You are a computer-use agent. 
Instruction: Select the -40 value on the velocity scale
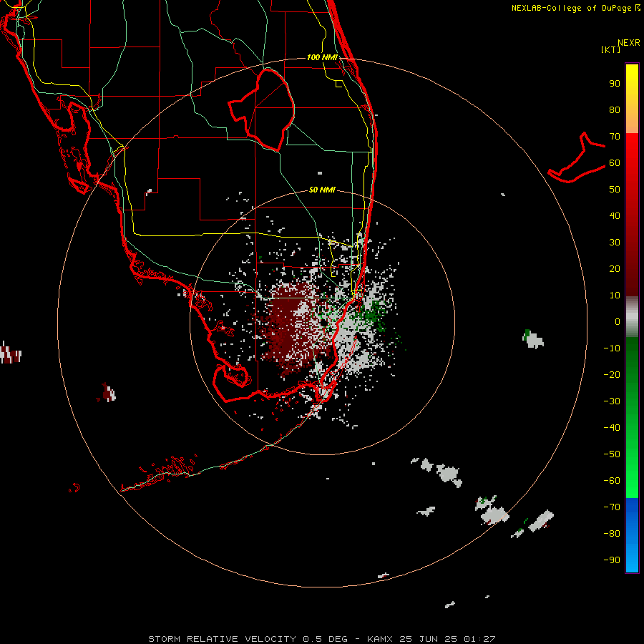612,428
